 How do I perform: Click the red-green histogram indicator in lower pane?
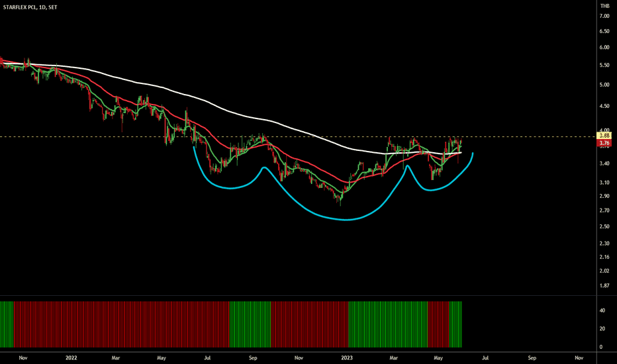230,324
